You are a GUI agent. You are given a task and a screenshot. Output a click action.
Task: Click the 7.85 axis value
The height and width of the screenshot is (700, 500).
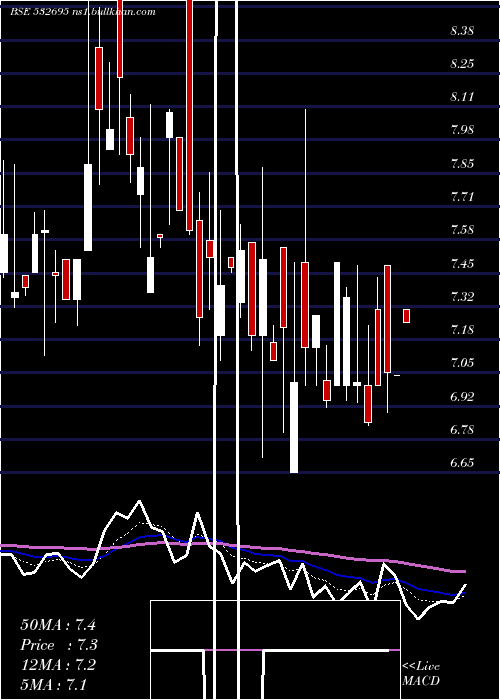pyautogui.click(x=462, y=163)
